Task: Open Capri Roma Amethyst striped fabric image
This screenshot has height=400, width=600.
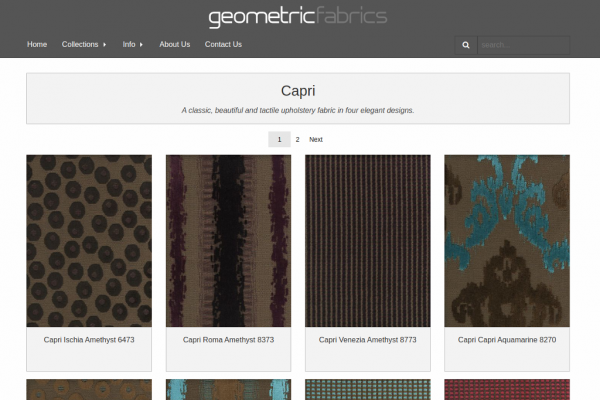Action: pos(228,240)
